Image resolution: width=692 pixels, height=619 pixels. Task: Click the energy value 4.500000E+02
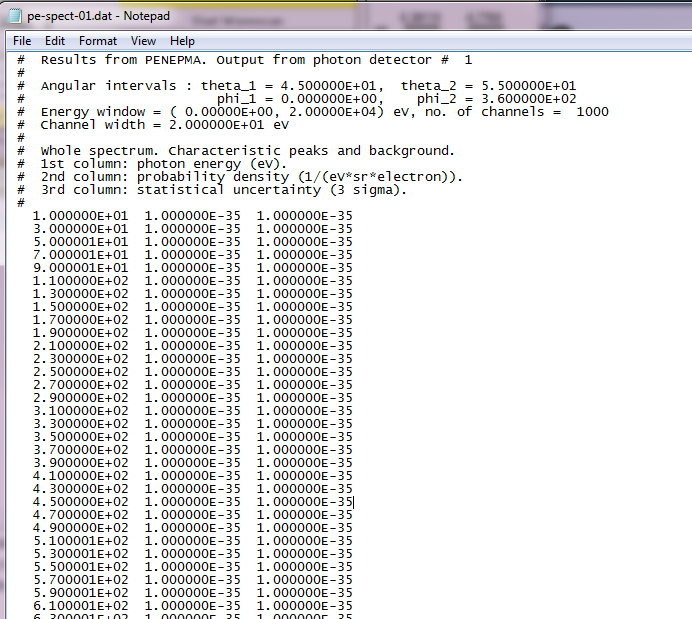pos(80,502)
